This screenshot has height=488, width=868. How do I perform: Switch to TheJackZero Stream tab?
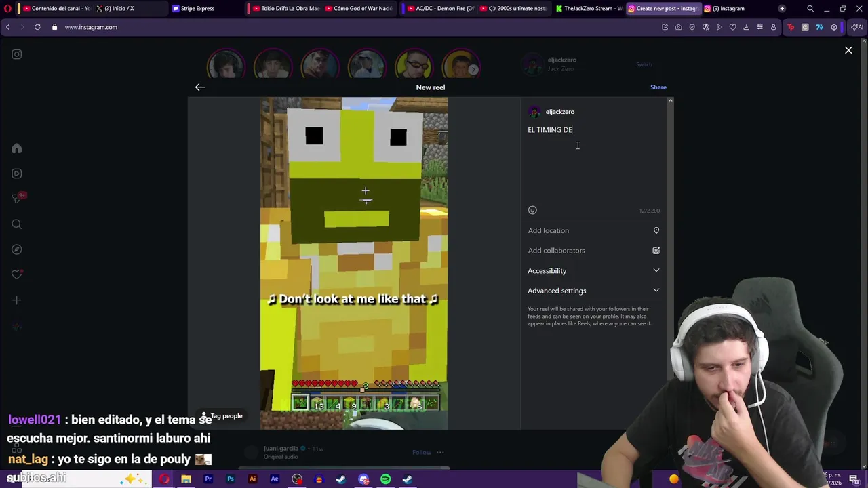[589, 9]
